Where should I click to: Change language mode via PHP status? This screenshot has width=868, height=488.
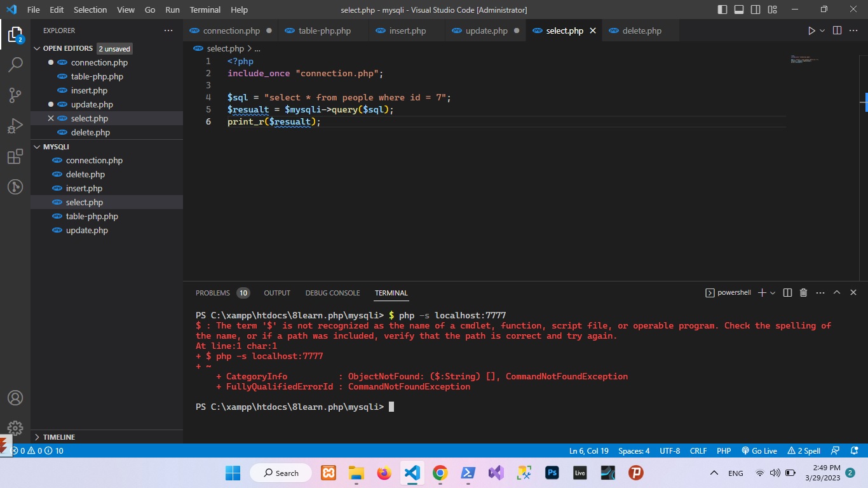(x=724, y=451)
